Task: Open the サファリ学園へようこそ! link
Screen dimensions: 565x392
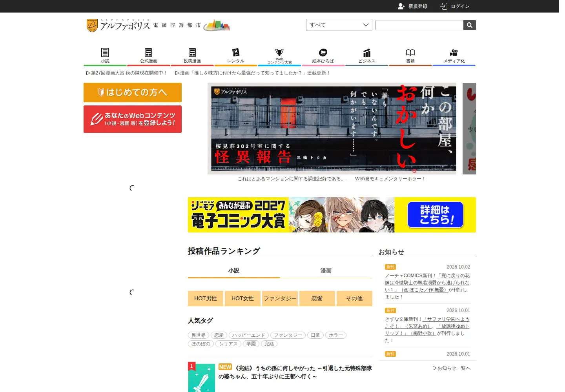Action: click(x=427, y=323)
